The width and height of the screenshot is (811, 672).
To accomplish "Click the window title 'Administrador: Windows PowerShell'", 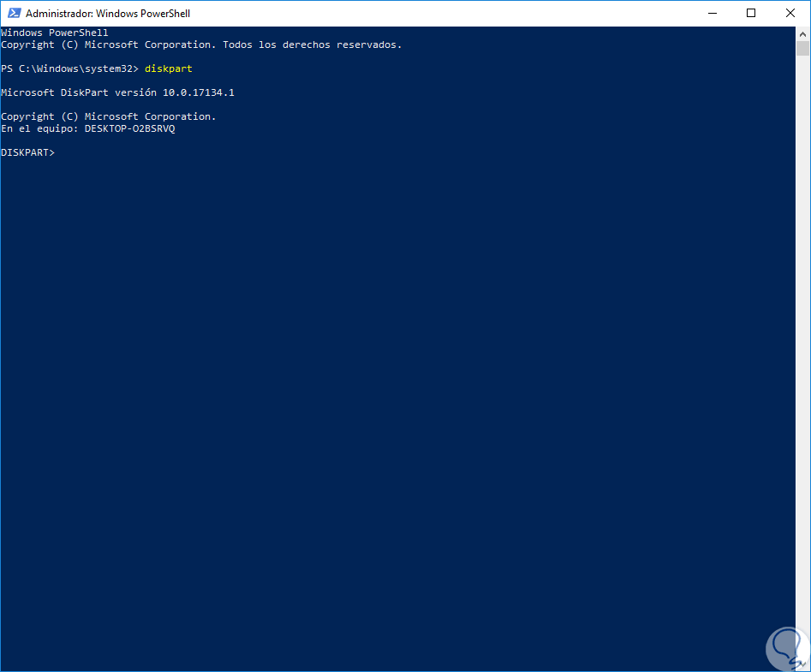I will click(108, 14).
